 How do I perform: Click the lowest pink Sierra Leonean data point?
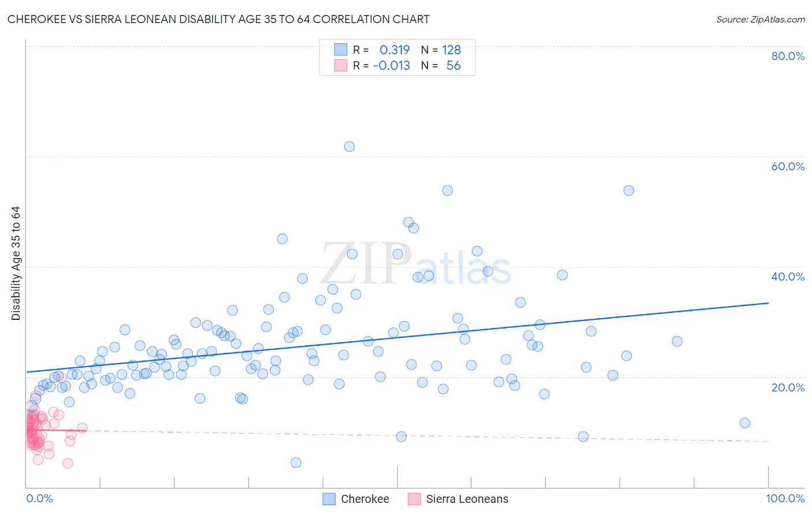click(x=68, y=463)
